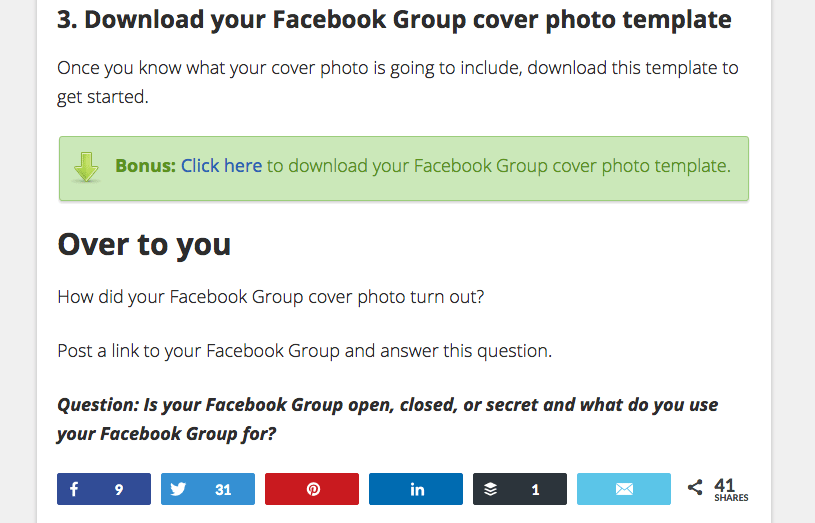Share post via Twitter bird icon
Image resolution: width=815 pixels, height=523 pixels.
click(x=178, y=489)
